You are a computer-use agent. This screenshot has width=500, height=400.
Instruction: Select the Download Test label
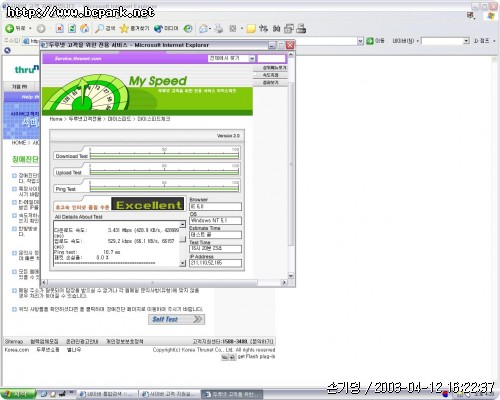(71, 156)
